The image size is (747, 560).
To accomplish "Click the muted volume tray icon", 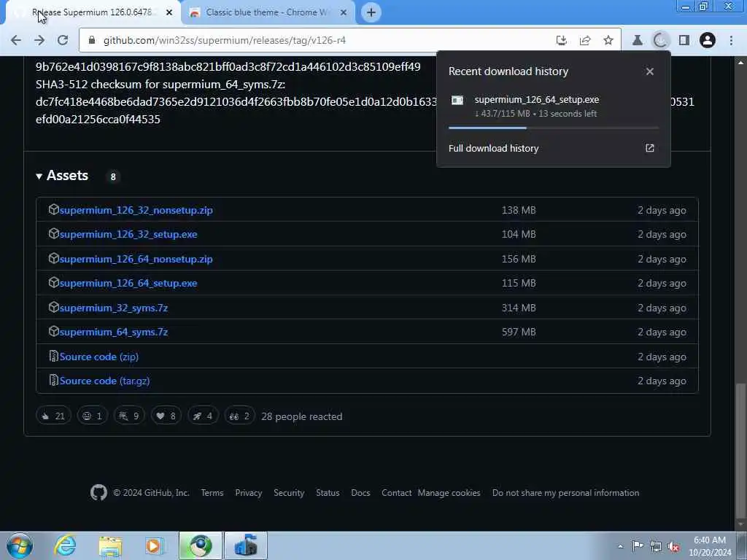I will pos(673,546).
